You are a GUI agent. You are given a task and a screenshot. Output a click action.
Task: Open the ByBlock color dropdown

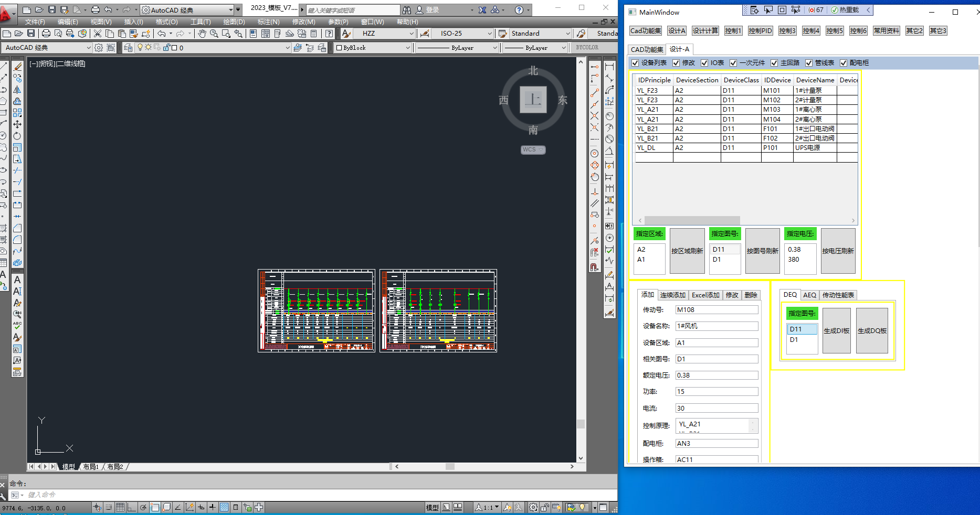(x=408, y=48)
